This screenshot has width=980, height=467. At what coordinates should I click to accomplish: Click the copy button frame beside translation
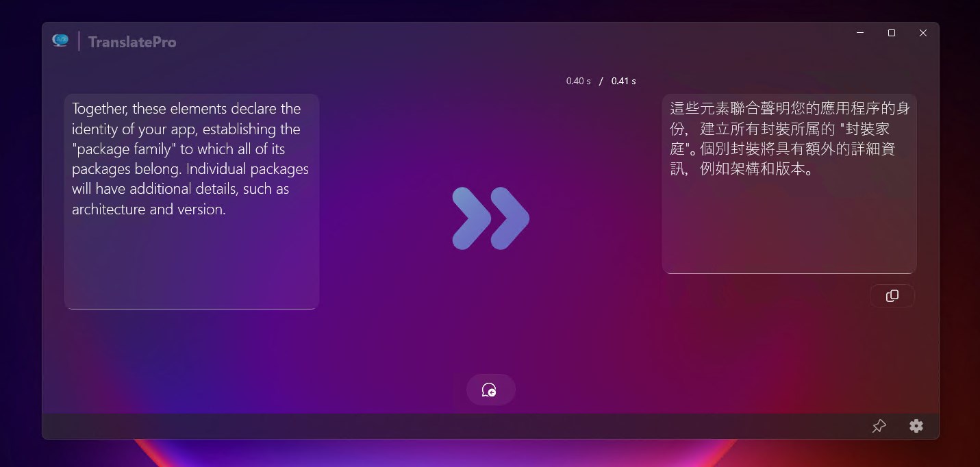(892, 295)
